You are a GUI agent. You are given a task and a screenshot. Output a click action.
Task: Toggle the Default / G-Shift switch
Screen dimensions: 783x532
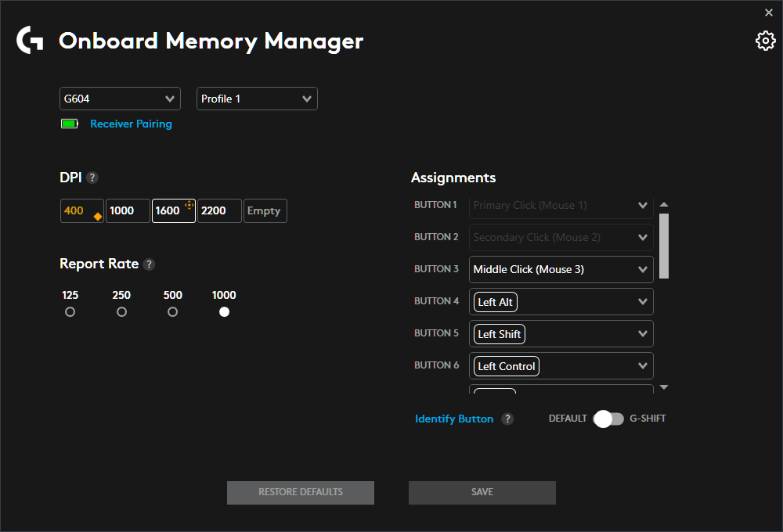(608, 419)
